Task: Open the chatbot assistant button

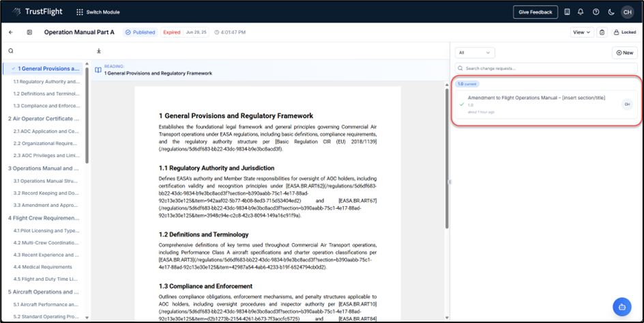Action: tap(622, 306)
